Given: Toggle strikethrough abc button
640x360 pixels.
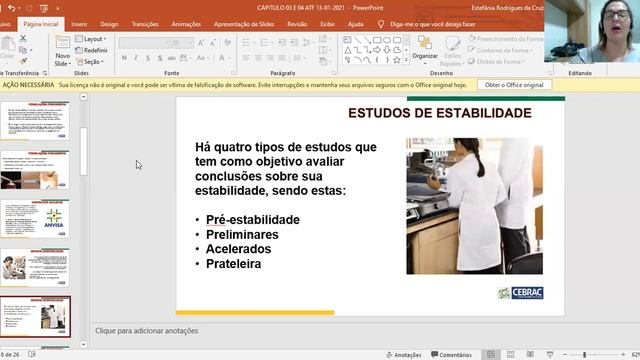Looking at the screenshot, I should point(171,58).
